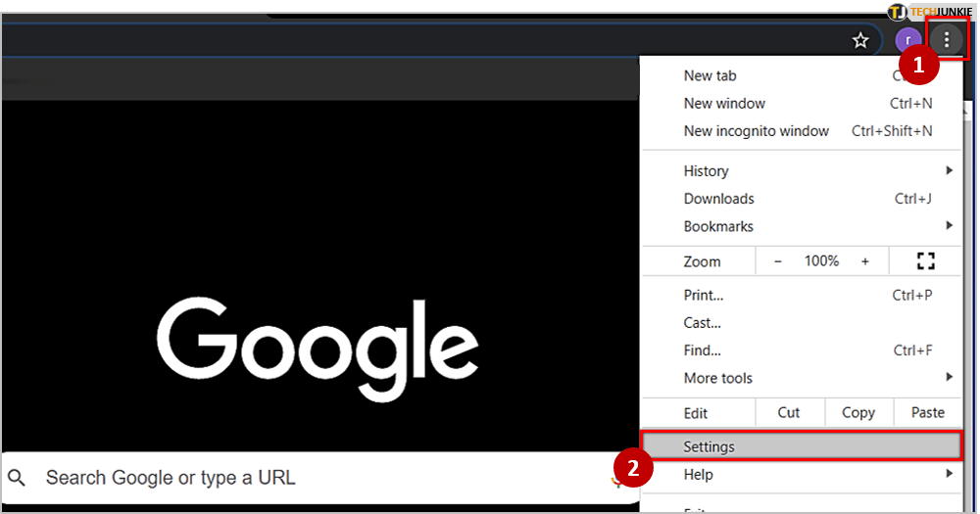Click the Cut button in Edit row
The width and height of the screenshot is (980, 514).
789,412
